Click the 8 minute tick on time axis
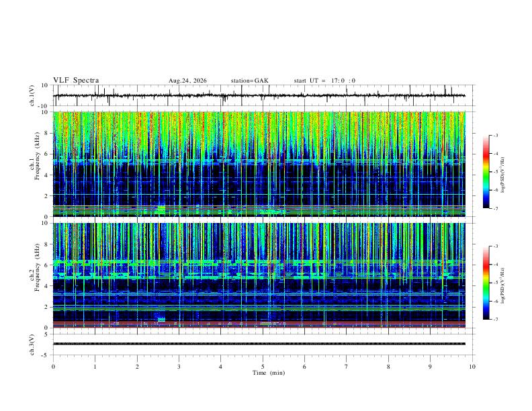The height and width of the screenshot is (411, 532). (x=388, y=367)
